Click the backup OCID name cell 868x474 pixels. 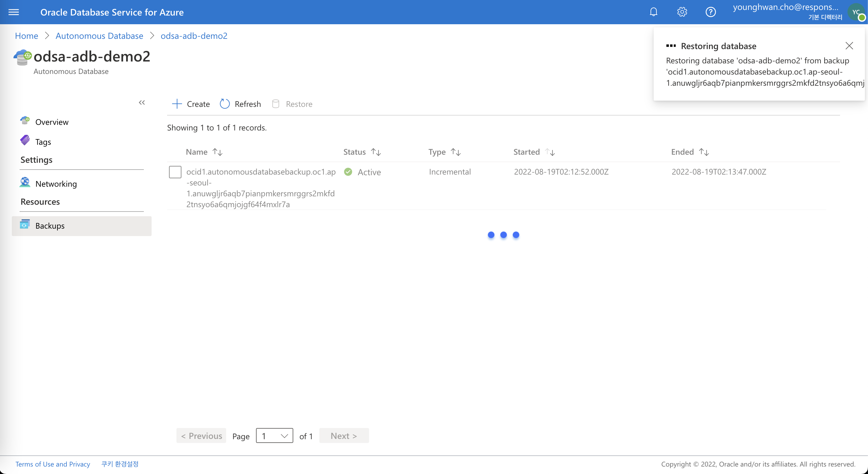[x=261, y=188]
